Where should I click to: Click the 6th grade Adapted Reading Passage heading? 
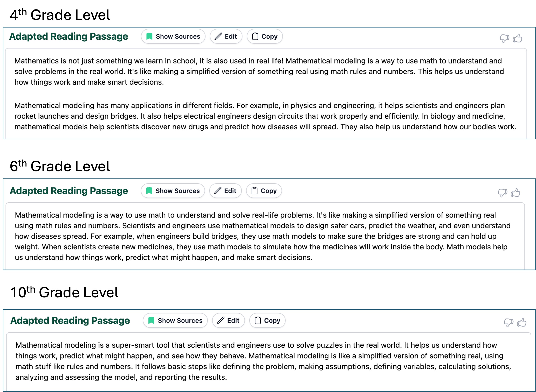[x=69, y=191]
